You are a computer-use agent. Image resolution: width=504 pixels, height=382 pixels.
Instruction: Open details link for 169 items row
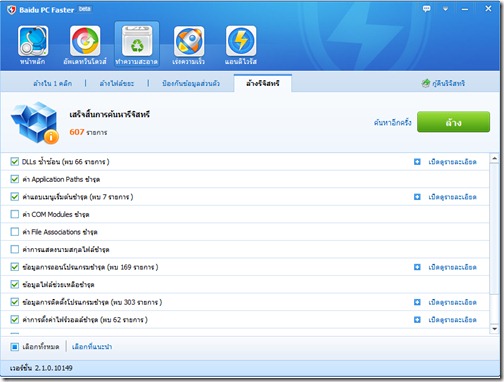pos(452,267)
